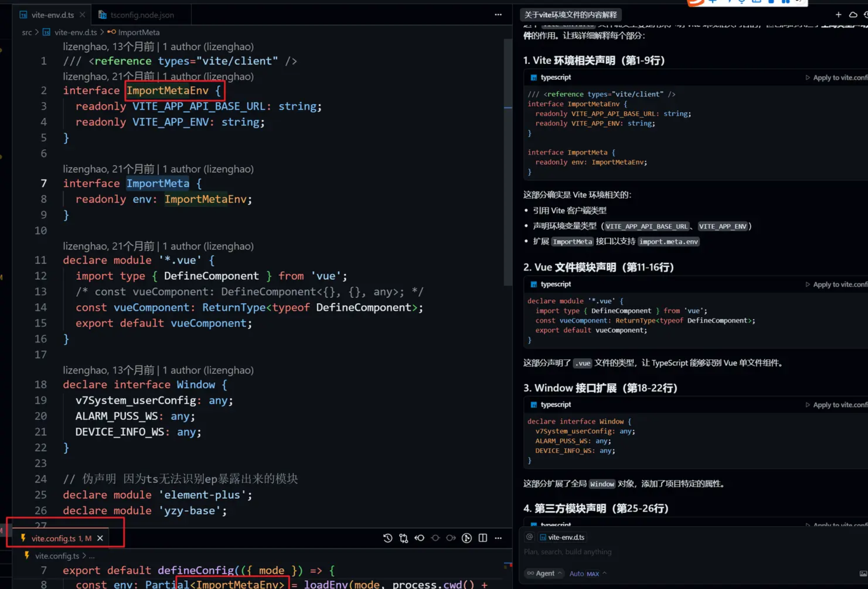
Task: Click the vite-env.d.ts context chip
Action: 562,537
